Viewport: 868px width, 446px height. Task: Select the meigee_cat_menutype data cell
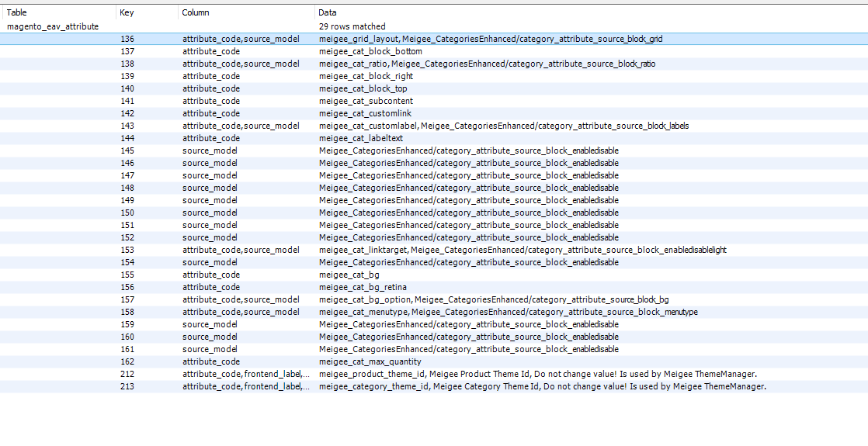(509, 312)
